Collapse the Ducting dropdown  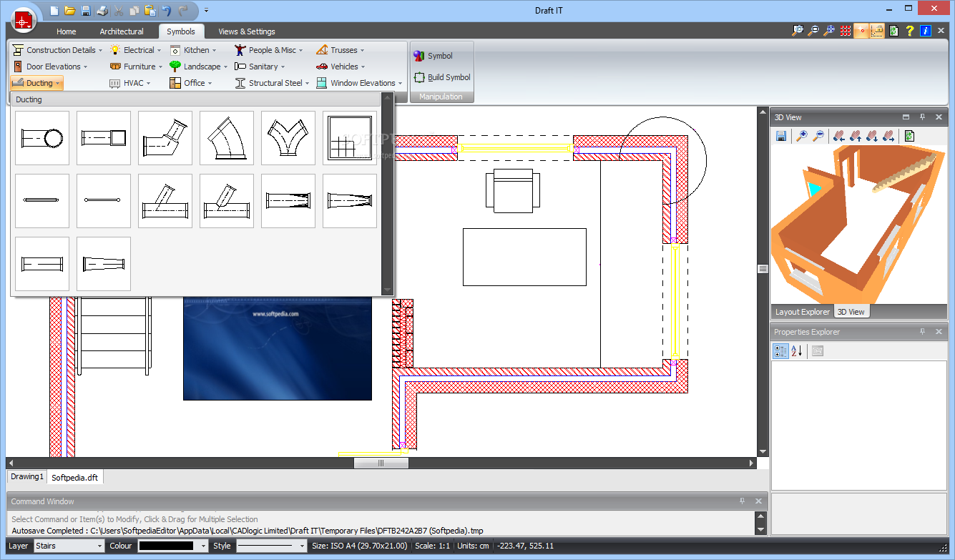pos(36,83)
